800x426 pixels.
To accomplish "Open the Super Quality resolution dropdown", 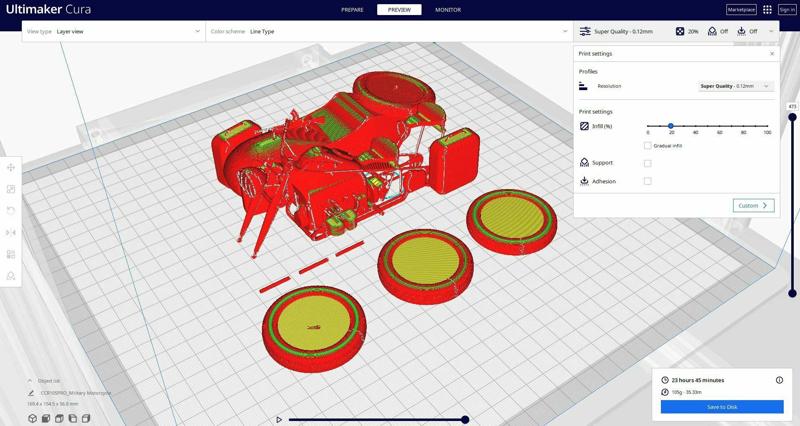I will click(x=735, y=86).
